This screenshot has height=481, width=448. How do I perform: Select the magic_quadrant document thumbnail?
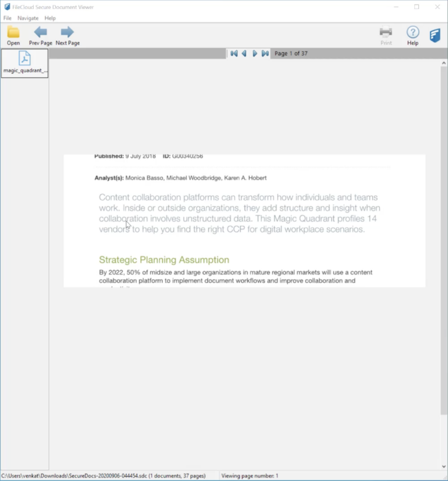click(24, 63)
